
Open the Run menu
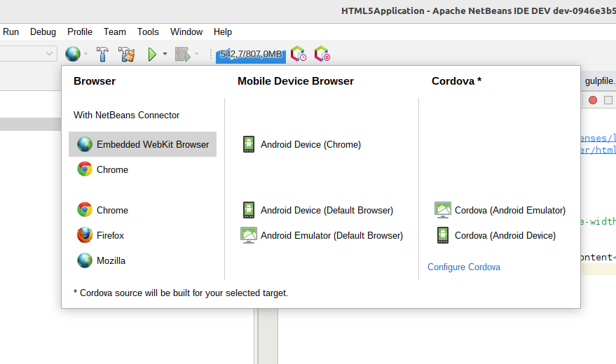point(11,31)
